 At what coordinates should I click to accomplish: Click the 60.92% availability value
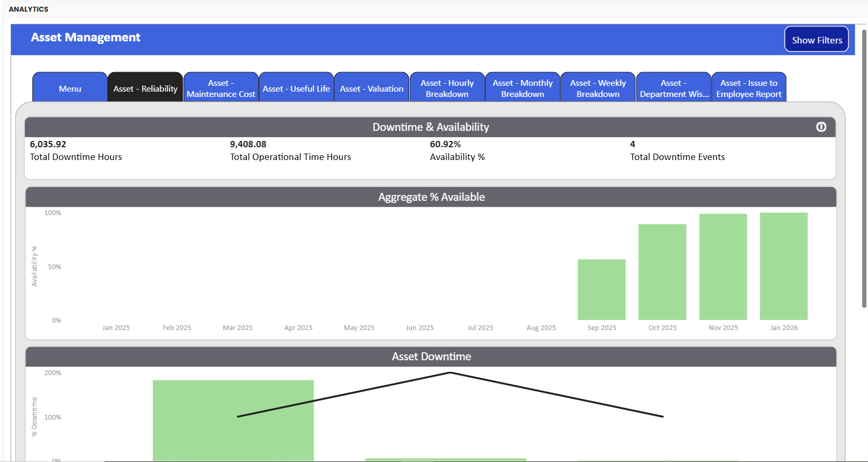click(x=445, y=144)
